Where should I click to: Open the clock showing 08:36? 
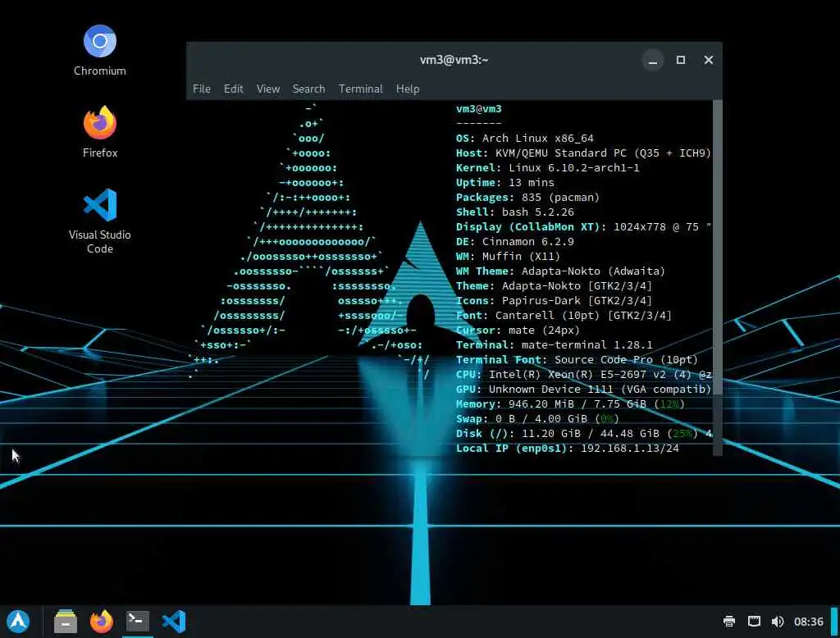pyautogui.click(x=808, y=622)
